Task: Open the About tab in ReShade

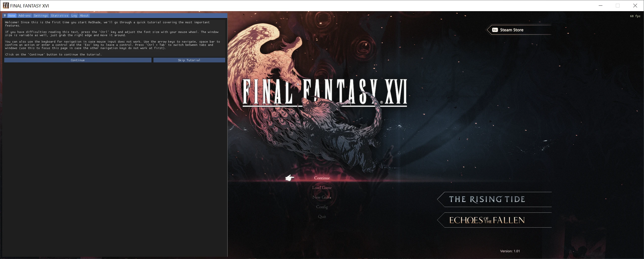Action: (x=84, y=16)
